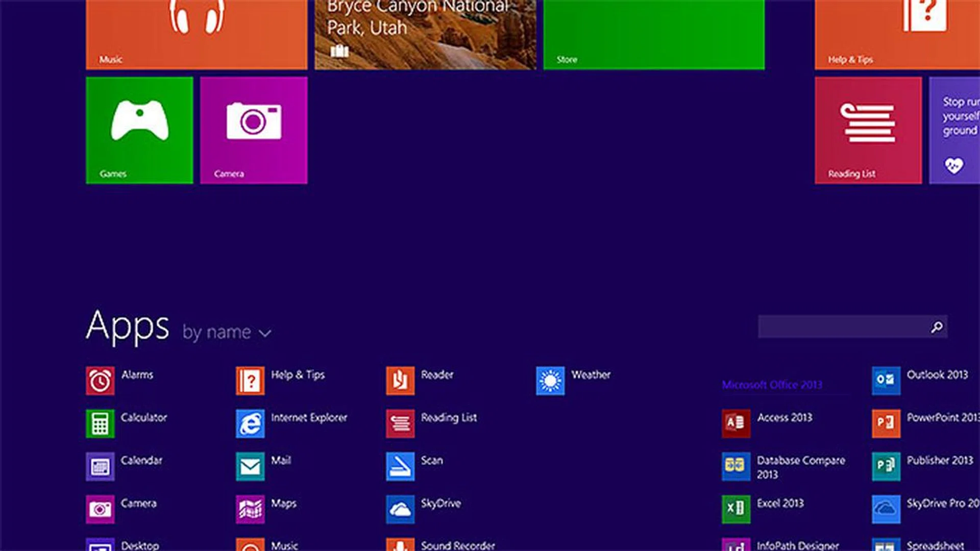Launch the Calculator app icon

tap(100, 423)
